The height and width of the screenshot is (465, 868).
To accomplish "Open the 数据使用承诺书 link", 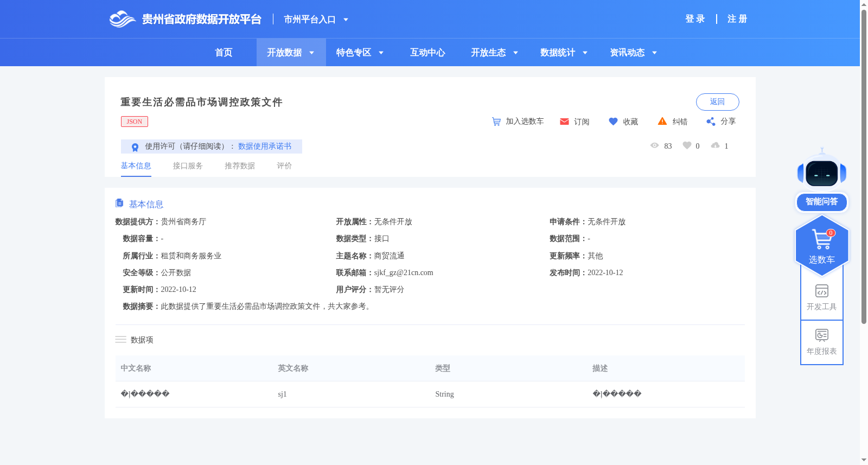I will coord(265,146).
